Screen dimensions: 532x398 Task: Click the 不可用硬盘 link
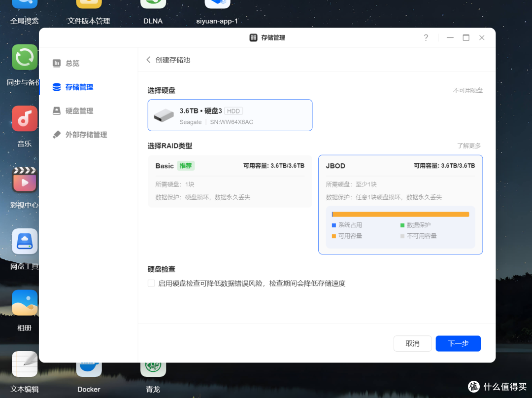tap(468, 90)
